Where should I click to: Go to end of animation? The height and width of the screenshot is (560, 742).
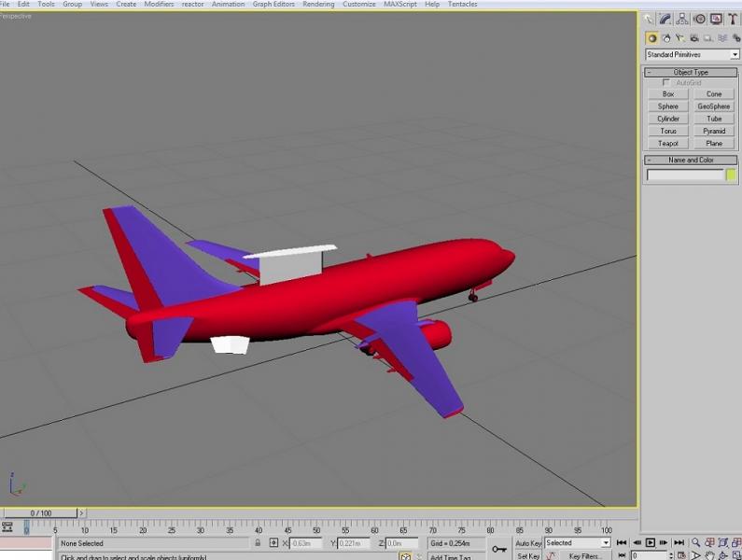(679, 542)
